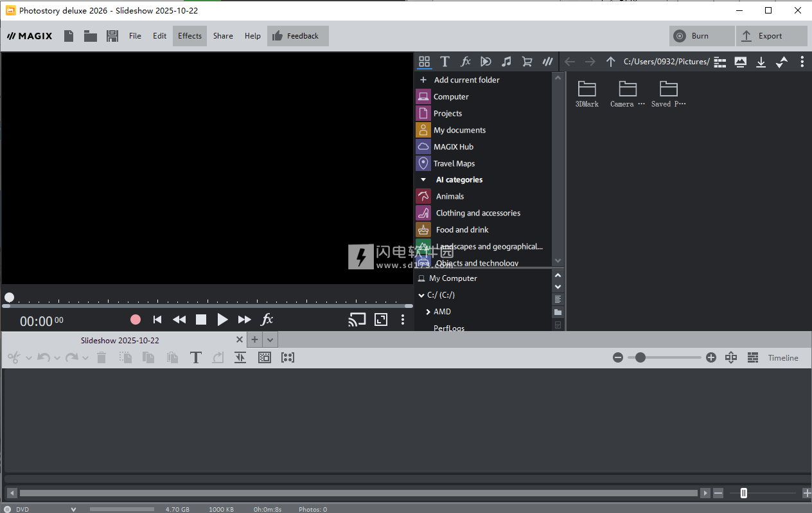Click the timeline zoom slider handle
Screen dimensions: 812x513
pos(640,357)
